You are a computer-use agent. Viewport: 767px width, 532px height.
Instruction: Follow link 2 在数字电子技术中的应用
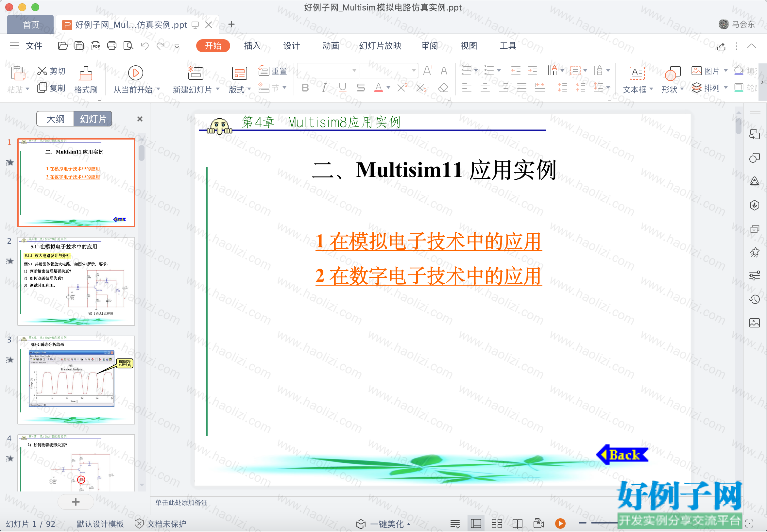coord(429,276)
